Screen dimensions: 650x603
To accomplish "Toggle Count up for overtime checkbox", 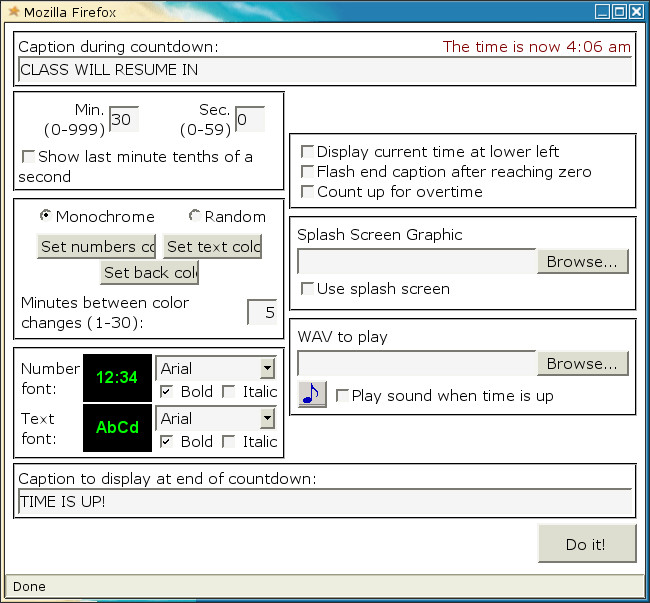I will [x=308, y=192].
